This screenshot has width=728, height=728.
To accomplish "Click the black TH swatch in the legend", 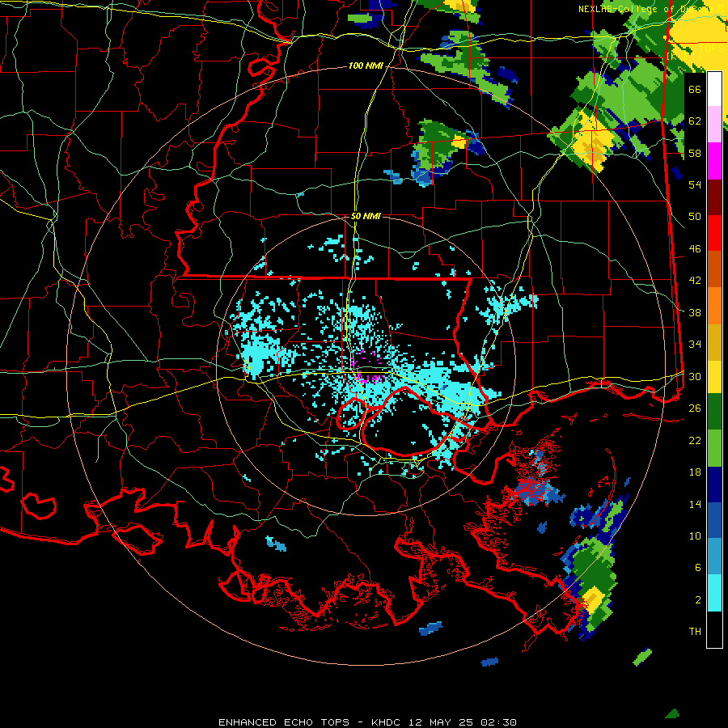I will [x=714, y=629].
